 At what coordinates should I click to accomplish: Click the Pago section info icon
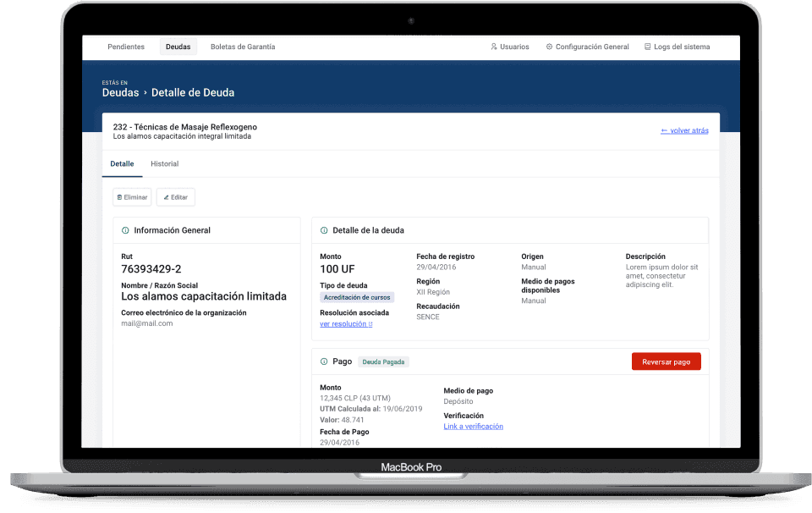324,361
